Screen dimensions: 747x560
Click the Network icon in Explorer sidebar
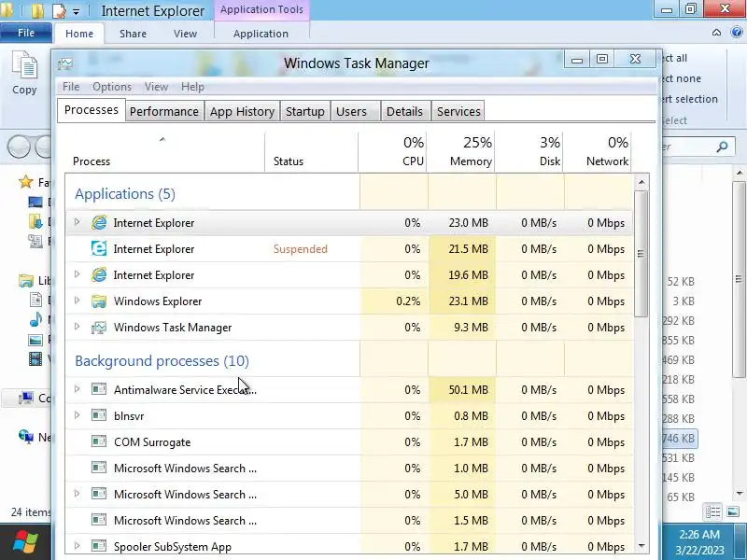tap(26, 436)
